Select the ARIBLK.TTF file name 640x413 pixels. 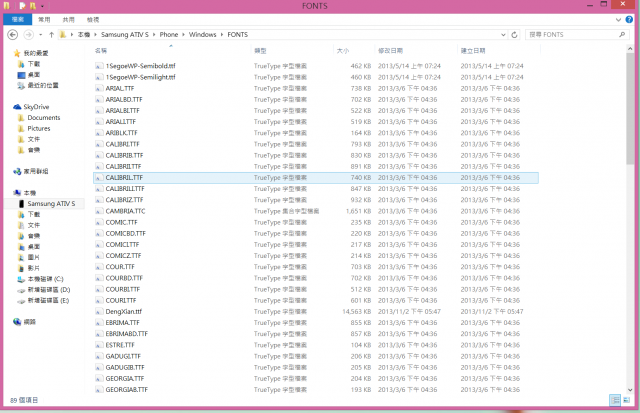[122, 133]
